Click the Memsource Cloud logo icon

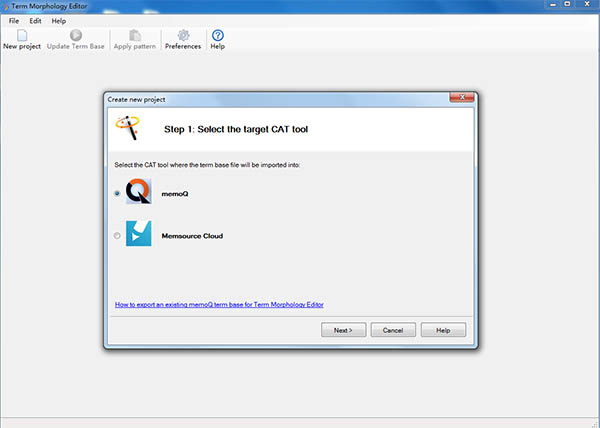[138, 236]
